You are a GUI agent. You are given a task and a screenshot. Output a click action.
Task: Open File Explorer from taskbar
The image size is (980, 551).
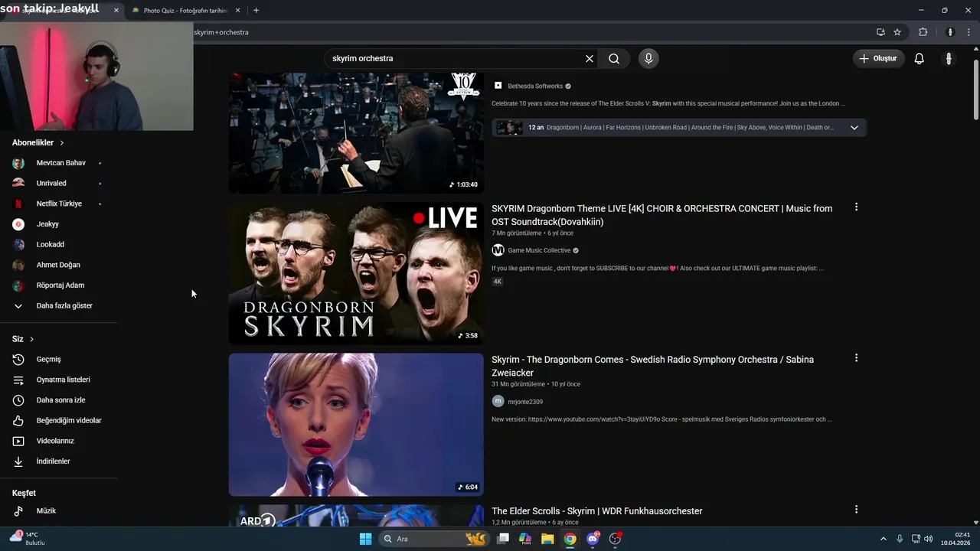[x=547, y=539]
